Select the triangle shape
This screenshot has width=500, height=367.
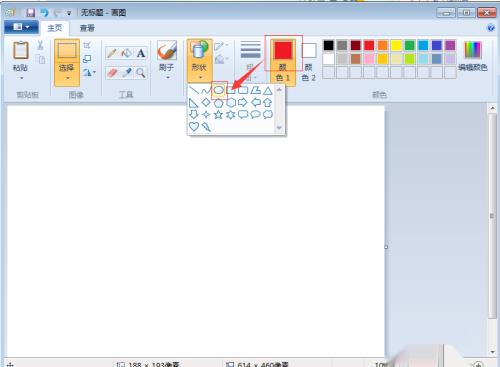click(x=268, y=90)
